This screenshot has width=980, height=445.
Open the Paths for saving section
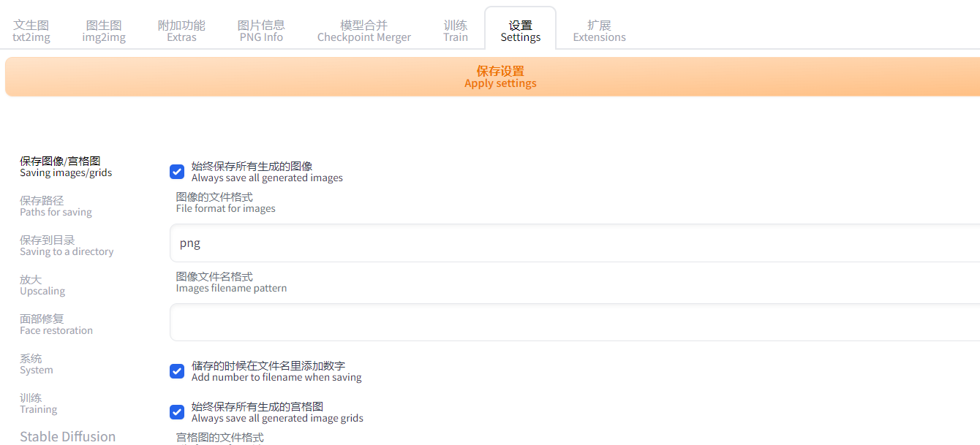click(x=56, y=206)
